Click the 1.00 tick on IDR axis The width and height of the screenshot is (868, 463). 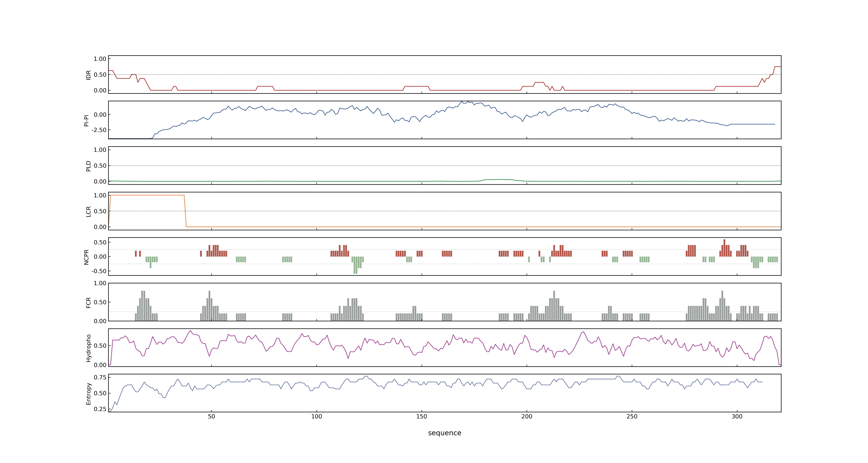[100, 59]
